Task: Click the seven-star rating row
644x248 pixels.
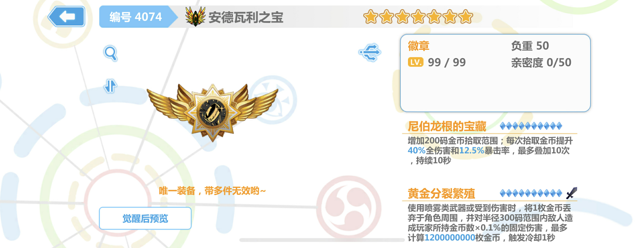Action: [x=418, y=17]
